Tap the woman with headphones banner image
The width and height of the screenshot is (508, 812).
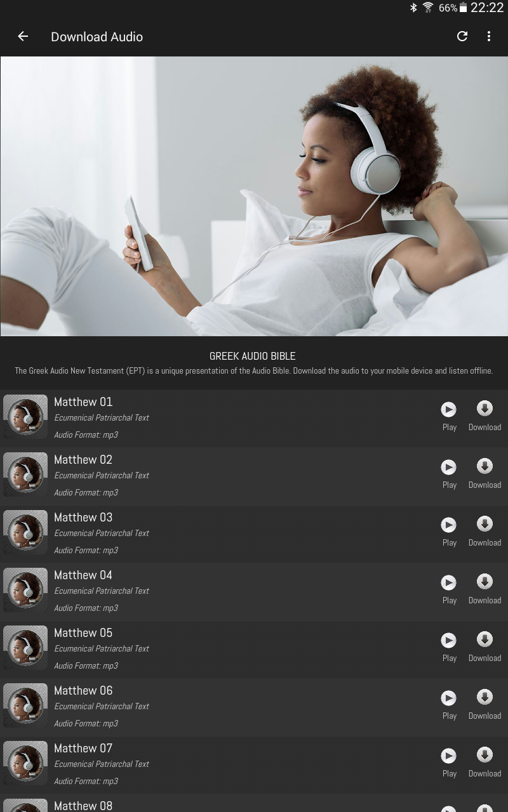click(254, 196)
